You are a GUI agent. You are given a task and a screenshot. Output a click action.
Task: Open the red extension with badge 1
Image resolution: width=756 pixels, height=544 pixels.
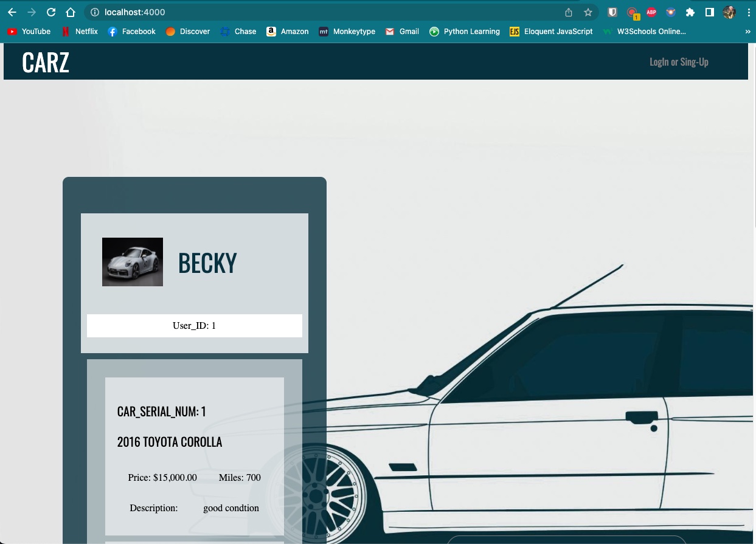point(633,13)
